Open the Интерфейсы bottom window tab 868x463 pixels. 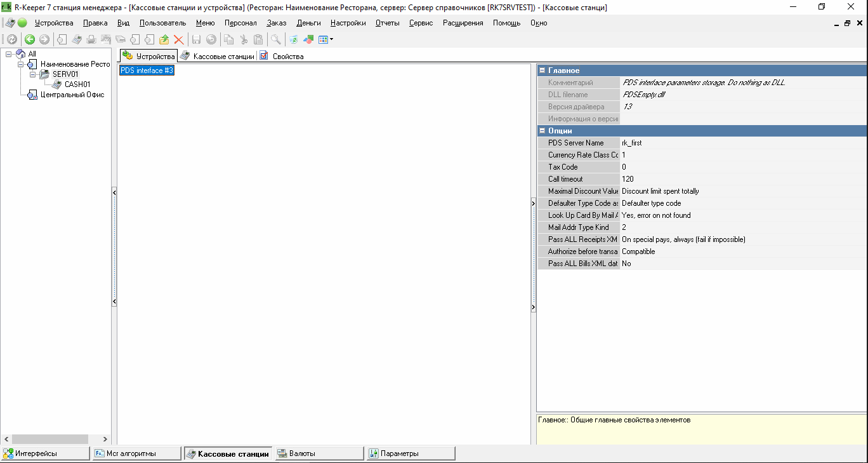(45, 453)
